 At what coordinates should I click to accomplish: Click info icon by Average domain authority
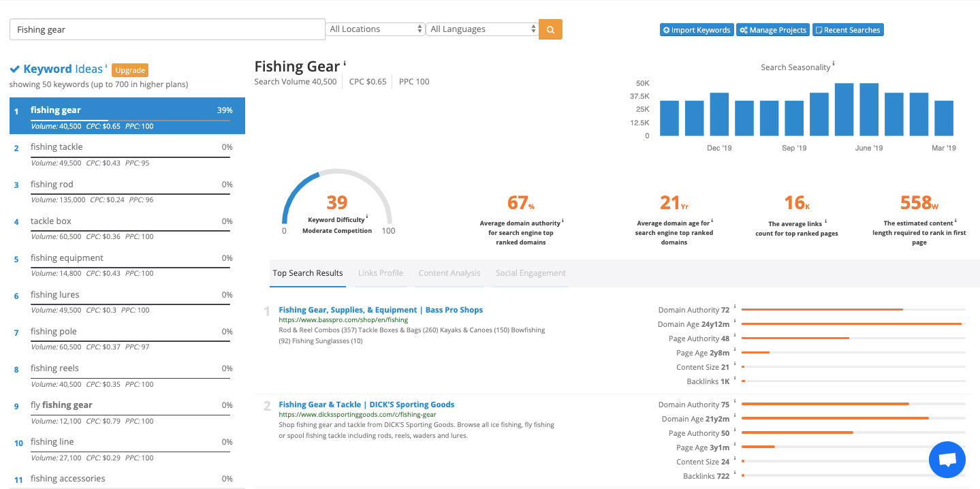coord(563,221)
